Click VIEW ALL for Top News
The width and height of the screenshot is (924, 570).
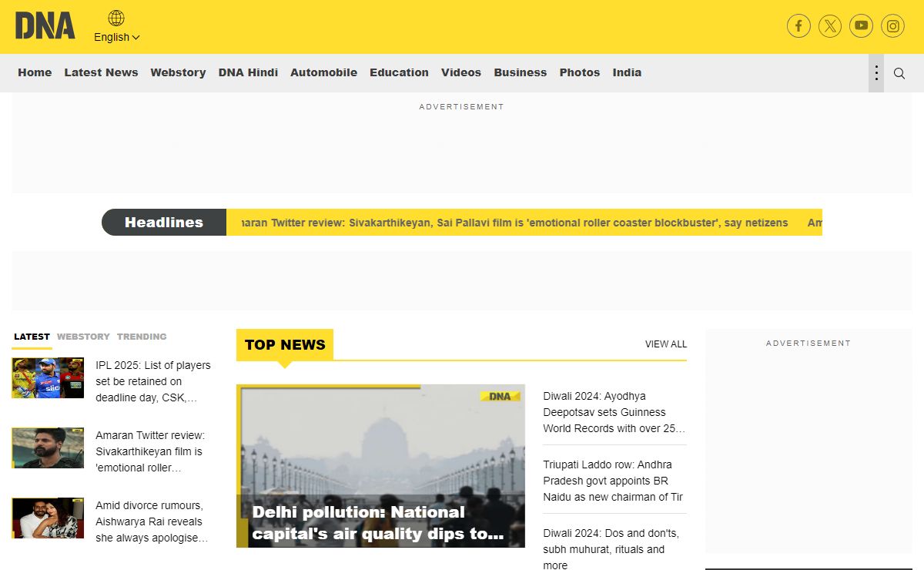point(666,344)
